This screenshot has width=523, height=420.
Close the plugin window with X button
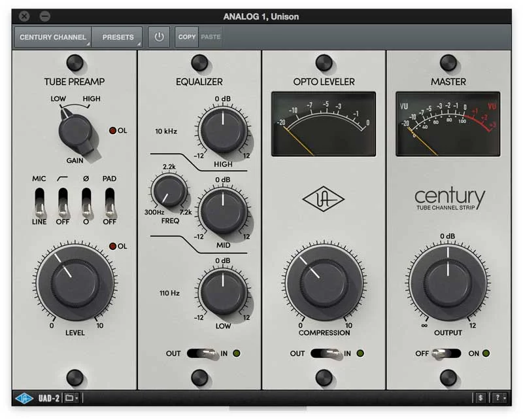click(24, 16)
